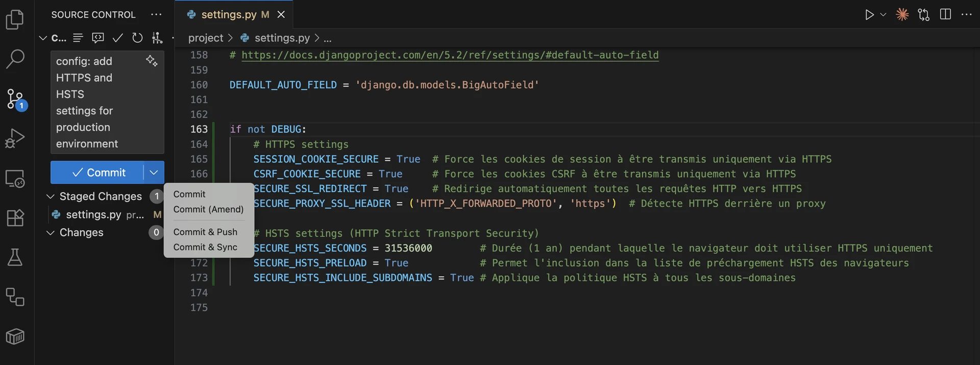Toggle the Commit button's dropdown arrow
The image size is (980, 365).
click(154, 173)
